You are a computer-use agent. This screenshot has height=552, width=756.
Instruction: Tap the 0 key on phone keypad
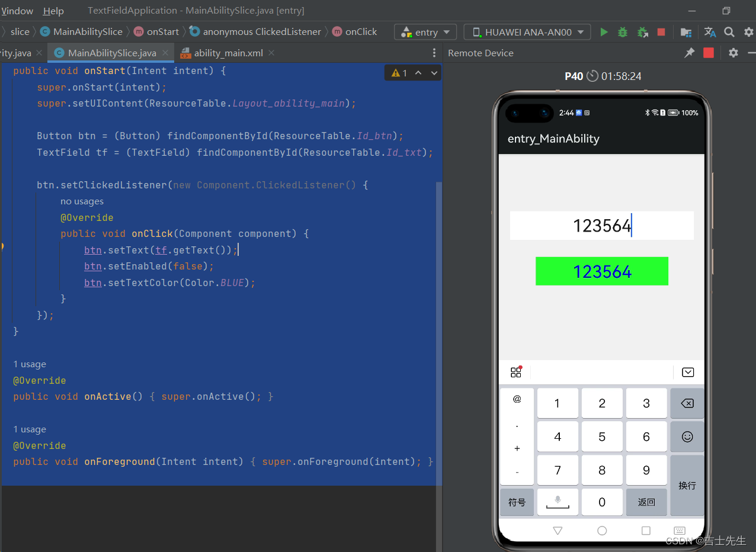click(602, 502)
